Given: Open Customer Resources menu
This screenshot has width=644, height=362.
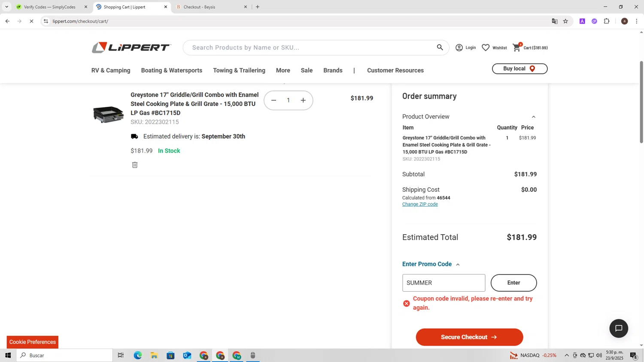Looking at the screenshot, I should pos(395,70).
